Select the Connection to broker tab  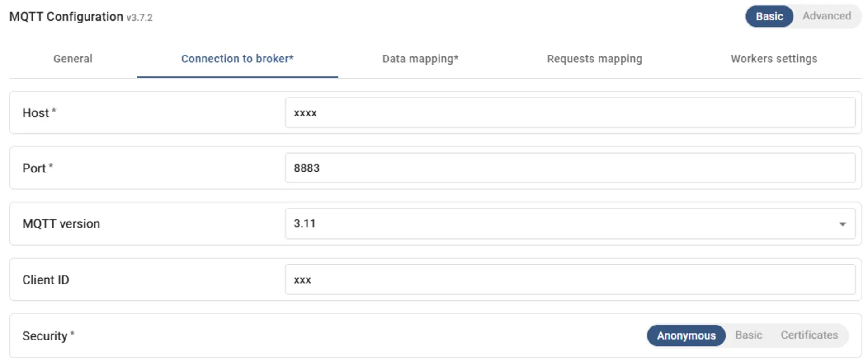(237, 59)
